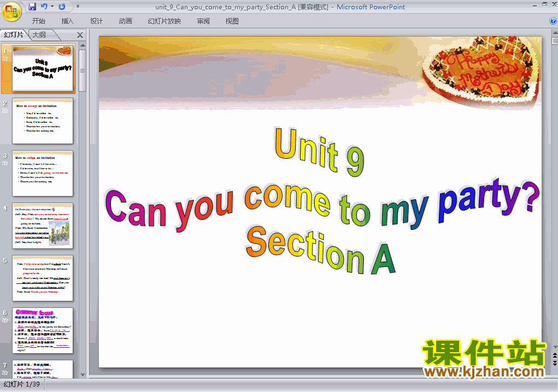Click thumbnail pane scroll down arrow

(x=83, y=375)
